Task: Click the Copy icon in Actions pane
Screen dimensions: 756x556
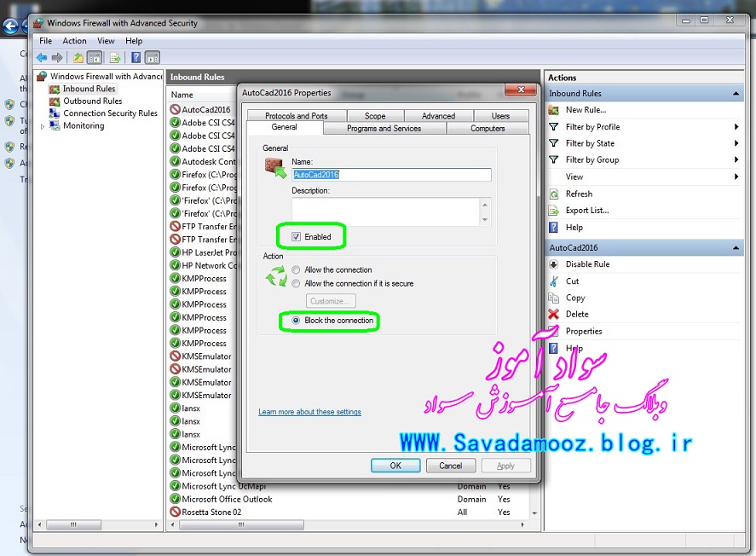Action: click(553, 298)
